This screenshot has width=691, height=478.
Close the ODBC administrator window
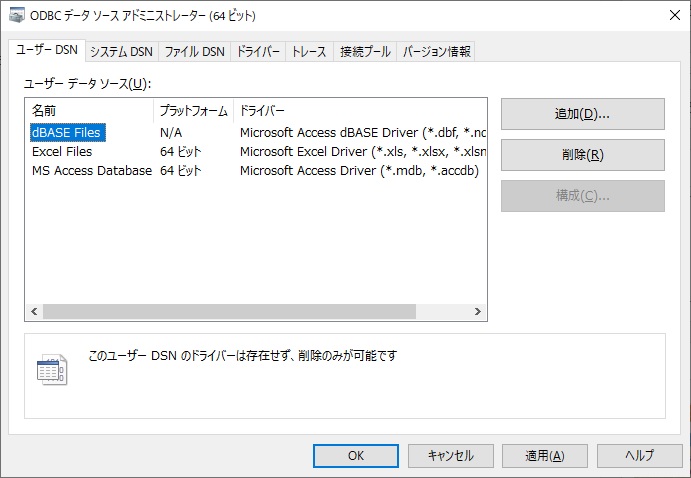674,15
